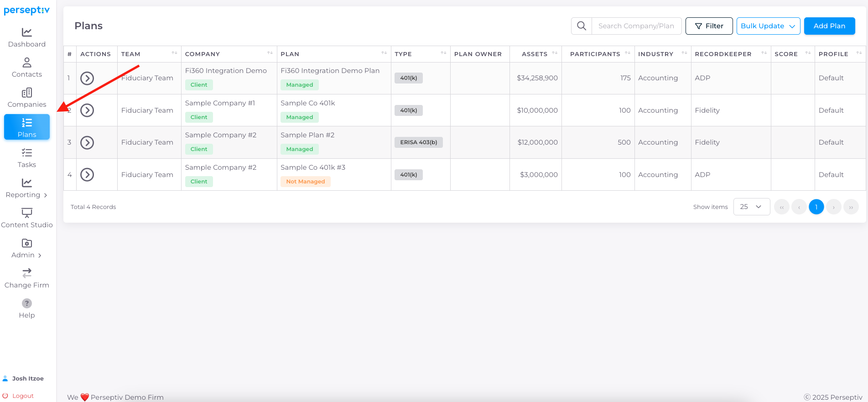This screenshot has height=402, width=868.
Task: Sort by Plan column sort icon
Action: point(384,53)
